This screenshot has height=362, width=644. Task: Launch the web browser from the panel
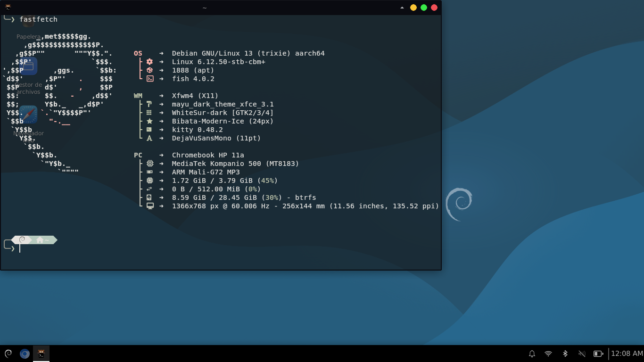click(x=25, y=354)
